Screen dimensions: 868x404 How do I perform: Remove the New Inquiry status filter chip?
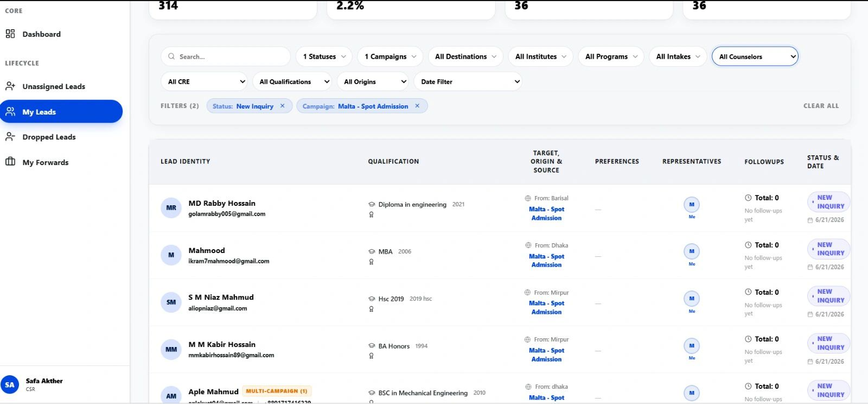tap(282, 106)
